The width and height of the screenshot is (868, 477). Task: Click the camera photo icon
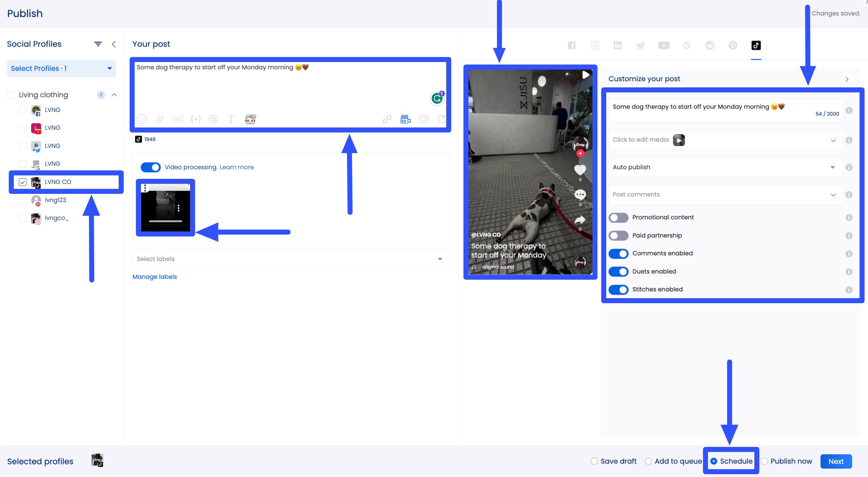423,119
